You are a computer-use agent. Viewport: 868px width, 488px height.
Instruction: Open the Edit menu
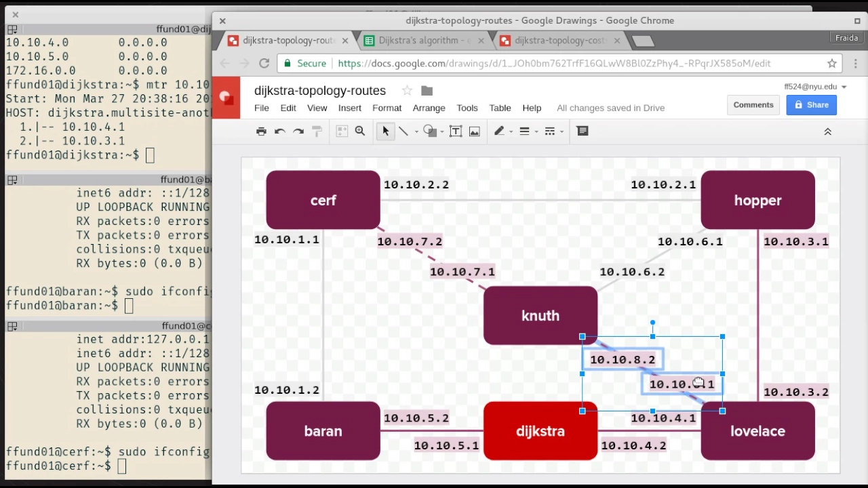click(x=288, y=108)
